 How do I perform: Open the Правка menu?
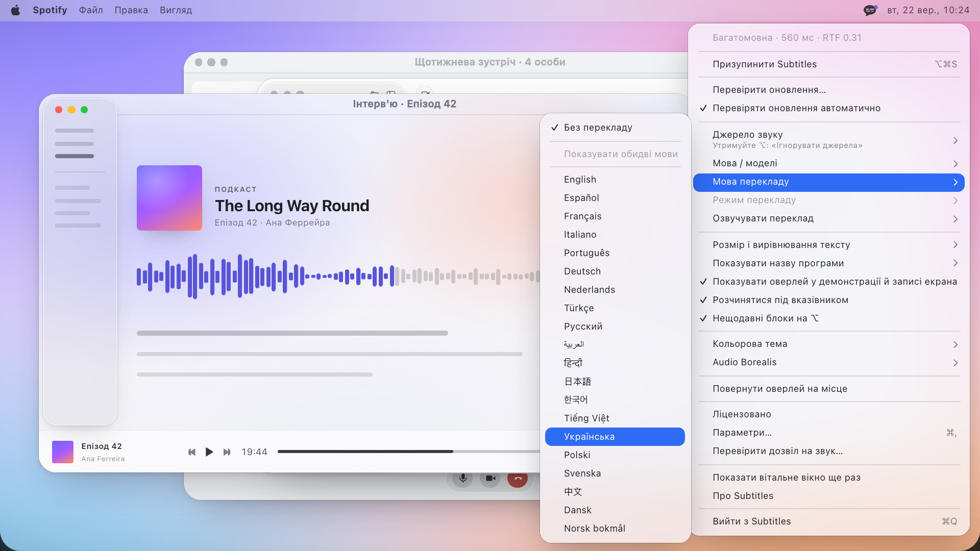pos(131,10)
